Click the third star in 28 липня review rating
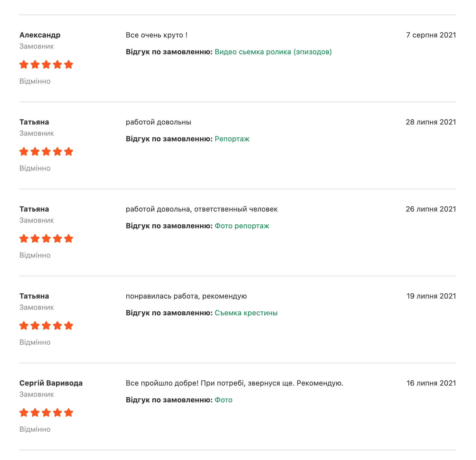476x460 pixels. (46, 152)
